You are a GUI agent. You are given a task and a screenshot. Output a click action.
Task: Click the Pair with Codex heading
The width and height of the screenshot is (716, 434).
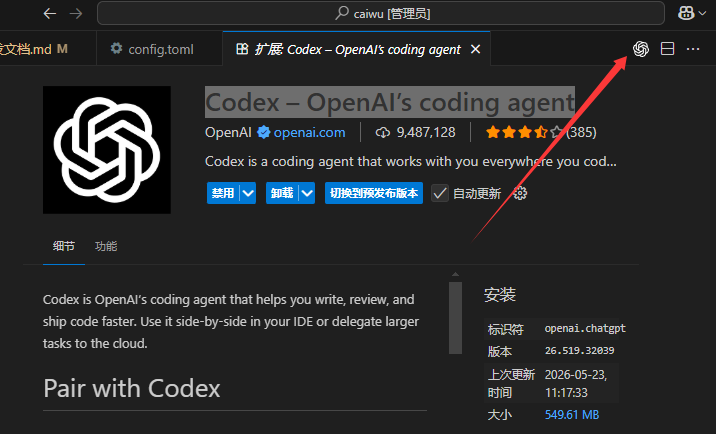pos(132,388)
